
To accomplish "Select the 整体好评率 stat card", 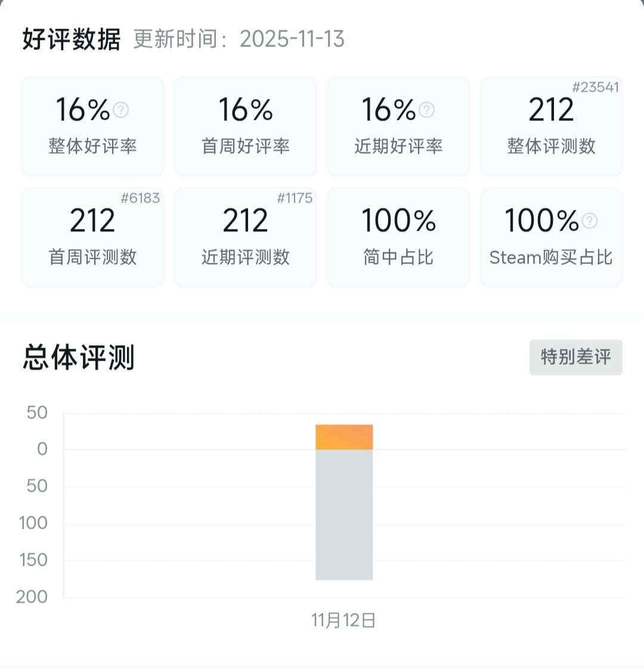I will coord(92,126).
